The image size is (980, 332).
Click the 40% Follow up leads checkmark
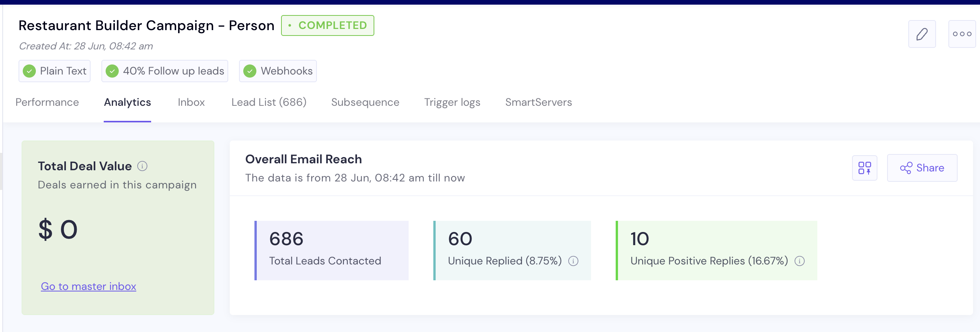coord(112,71)
